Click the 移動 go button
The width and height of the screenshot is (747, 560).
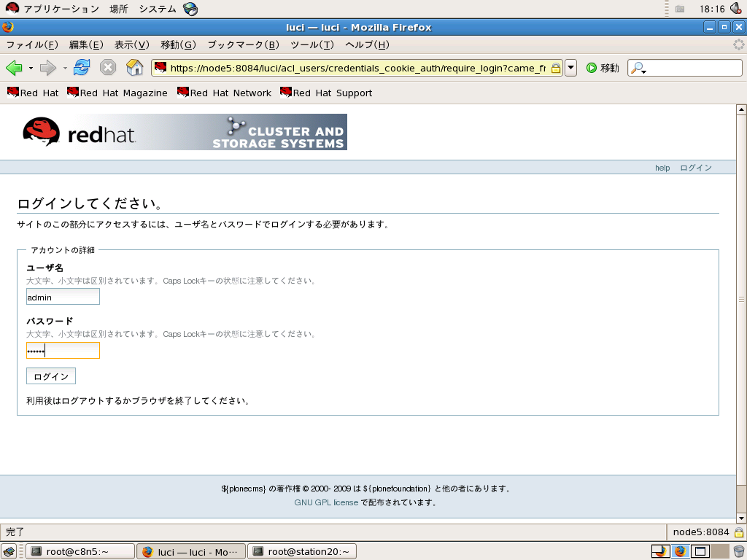click(x=603, y=68)
